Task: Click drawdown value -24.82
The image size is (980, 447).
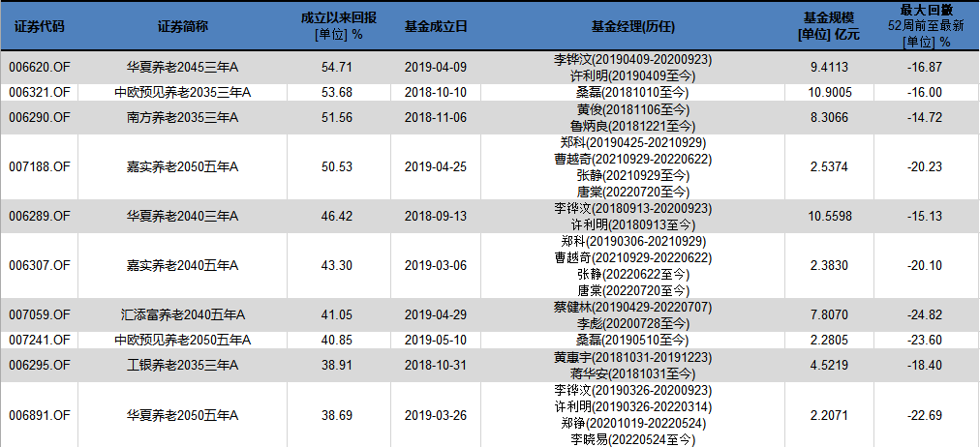Action: pos(925,315)
